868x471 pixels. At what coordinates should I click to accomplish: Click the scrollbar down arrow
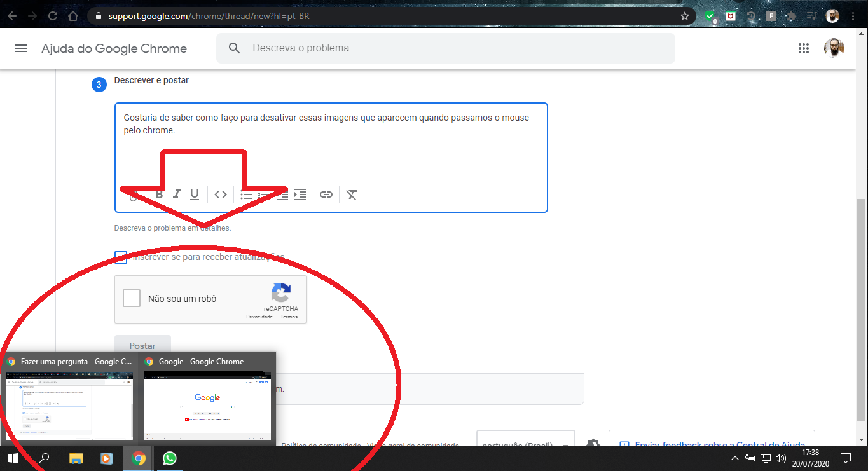(862, 440)
